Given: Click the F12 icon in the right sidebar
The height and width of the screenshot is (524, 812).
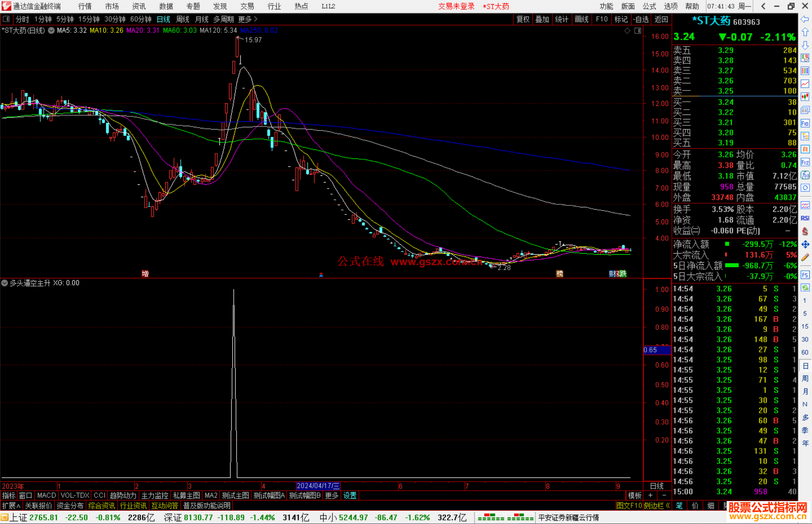Looking at the screenshot, I should point(805,162).
